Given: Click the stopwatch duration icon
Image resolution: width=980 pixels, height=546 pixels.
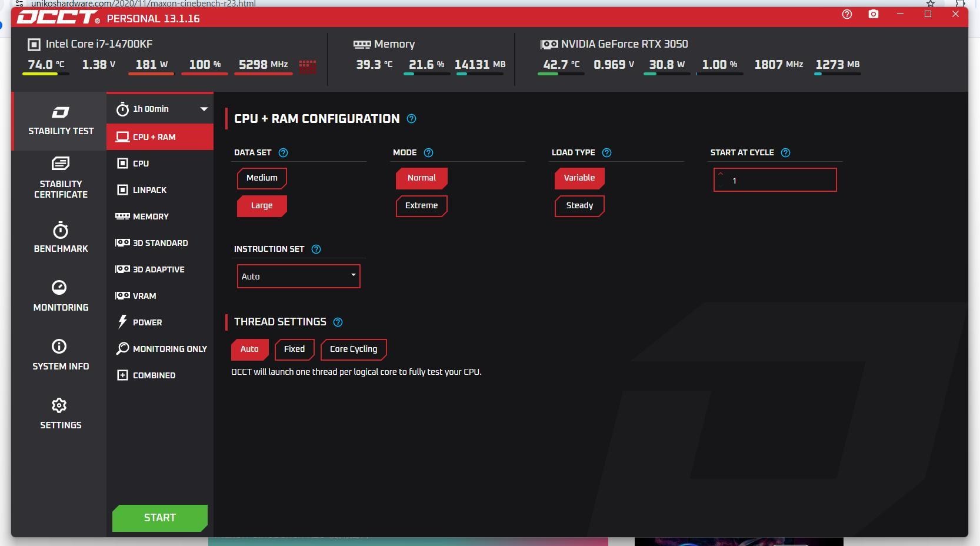Looking at the screenshot, I should pos(122,109).
